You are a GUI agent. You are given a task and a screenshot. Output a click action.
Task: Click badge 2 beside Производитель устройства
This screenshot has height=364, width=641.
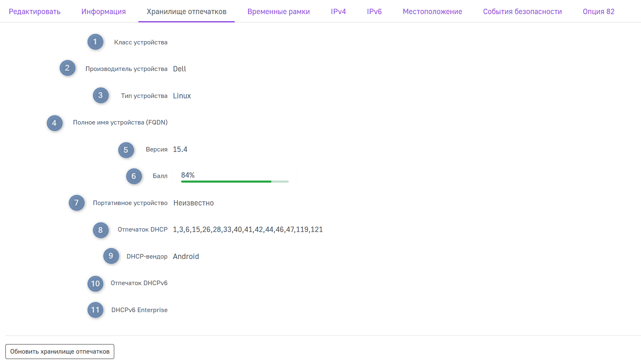pos(67,68)
